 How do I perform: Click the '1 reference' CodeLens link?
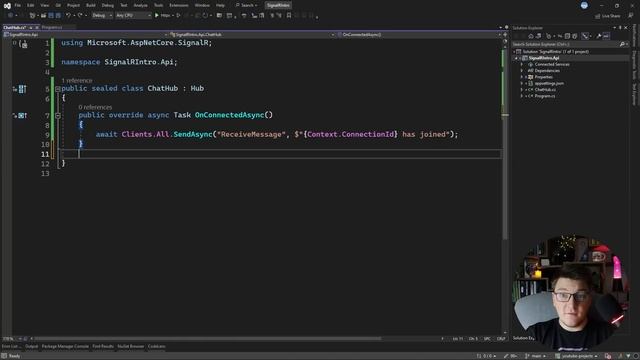click(77, 80)
